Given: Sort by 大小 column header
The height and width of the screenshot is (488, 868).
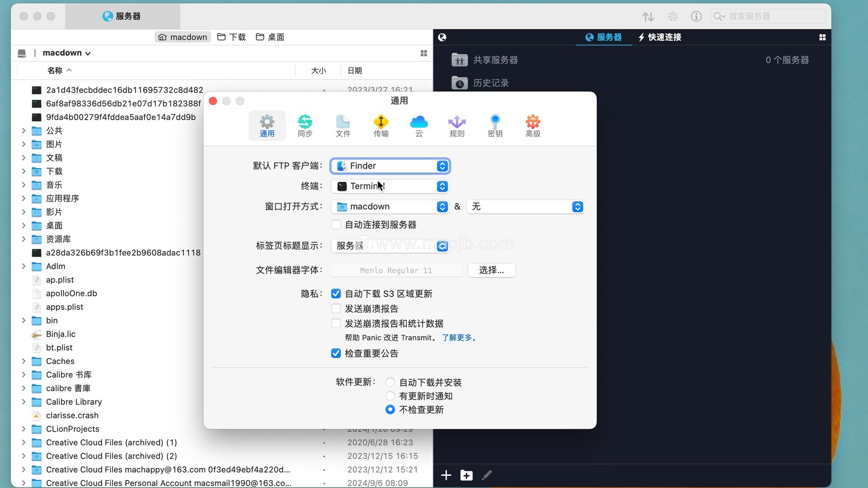Looking at the screenshot, I should 318,70.
